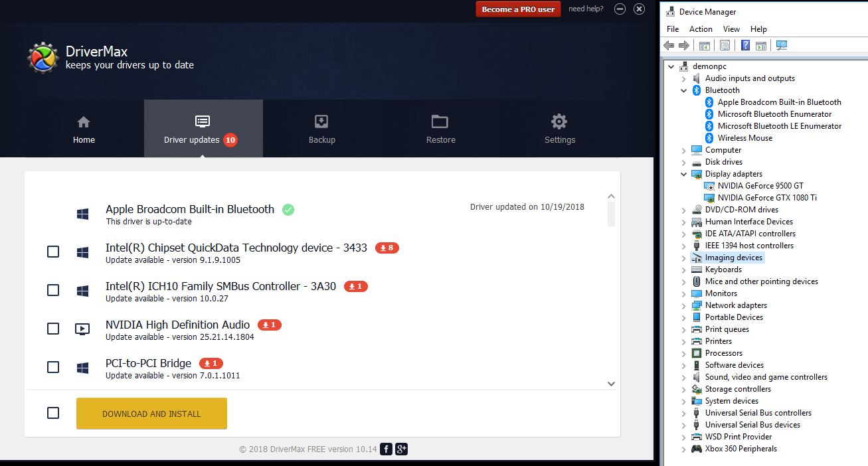Select NVIDIA GeForce GTX 1080 Ti adapter
Screen dimensions: 868x466
pos(767,198)
